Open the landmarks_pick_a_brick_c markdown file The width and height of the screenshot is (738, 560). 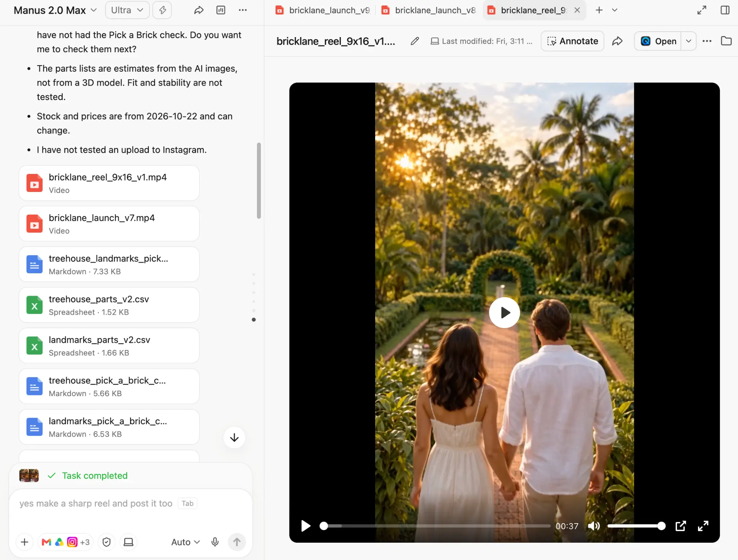tap(109, 427)
